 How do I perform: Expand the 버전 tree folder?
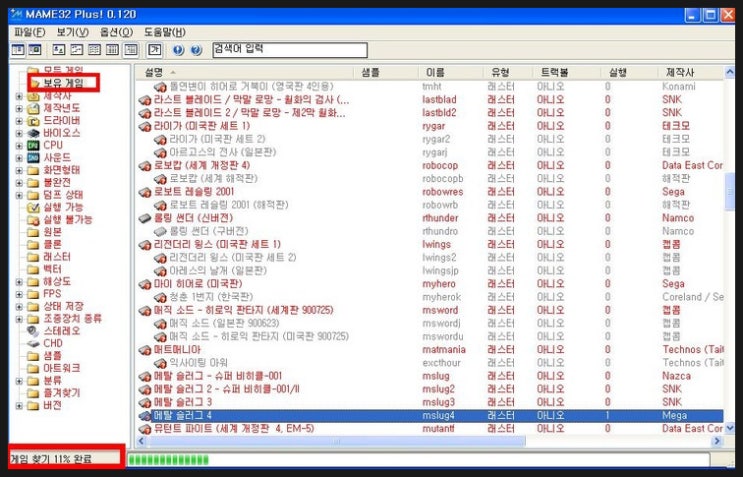(x=19, y=405)
